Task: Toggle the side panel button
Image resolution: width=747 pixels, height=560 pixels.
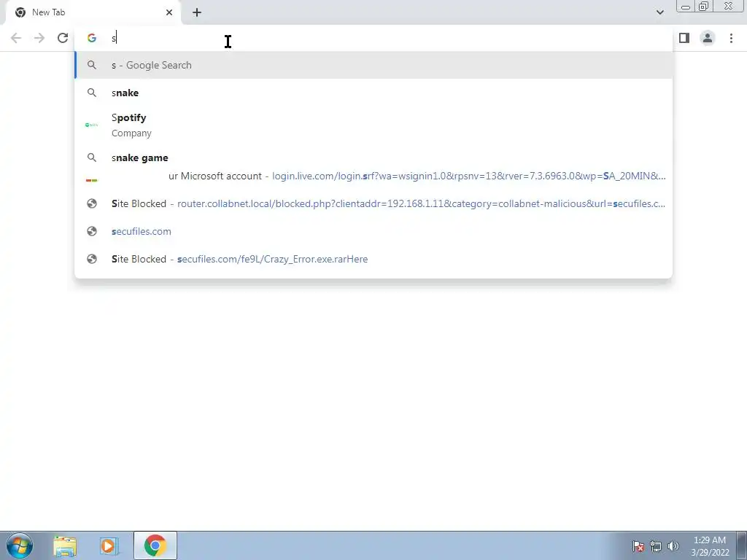Action: [684, 38]
